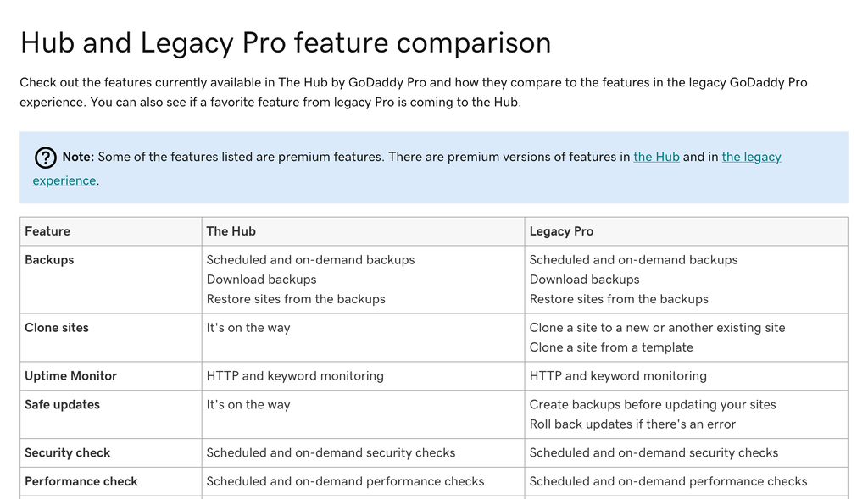The height and width of the screenshot is (499, 868).
Task: Click the page title heading
Action: click(286, 42)
